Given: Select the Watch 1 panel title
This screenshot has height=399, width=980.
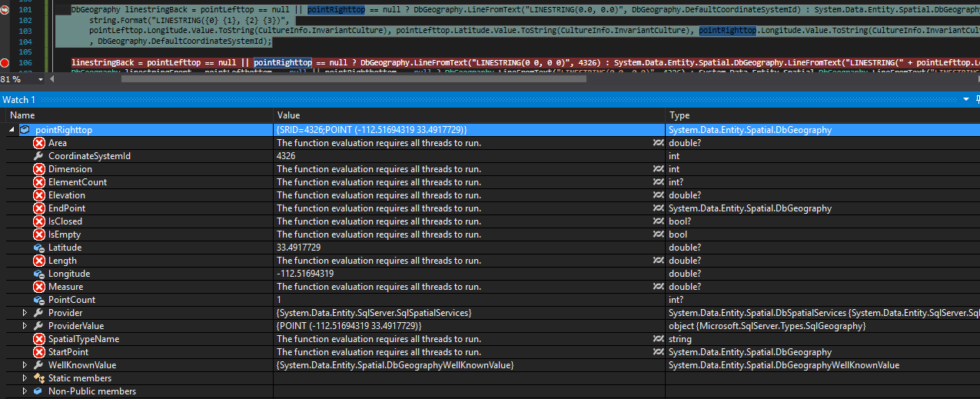Looking at the screenshot, I should coord(19,100).
